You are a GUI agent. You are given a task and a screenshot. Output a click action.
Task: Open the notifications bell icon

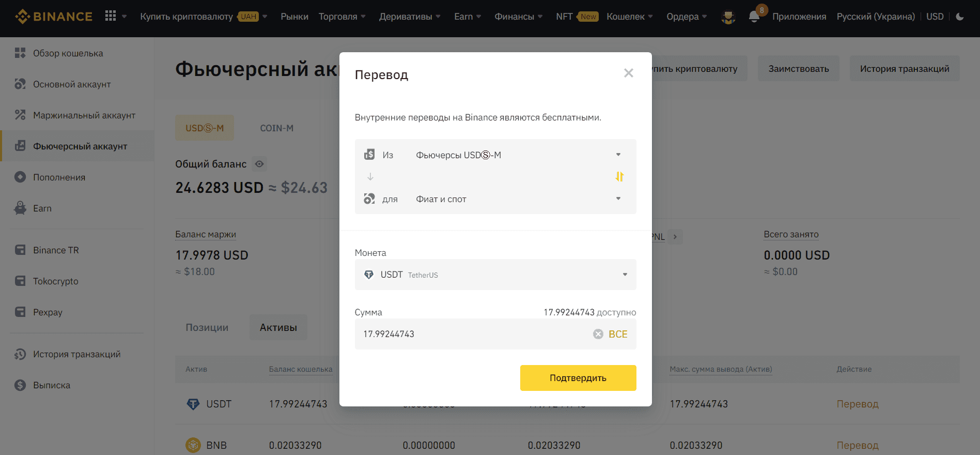tap(754, 17)
